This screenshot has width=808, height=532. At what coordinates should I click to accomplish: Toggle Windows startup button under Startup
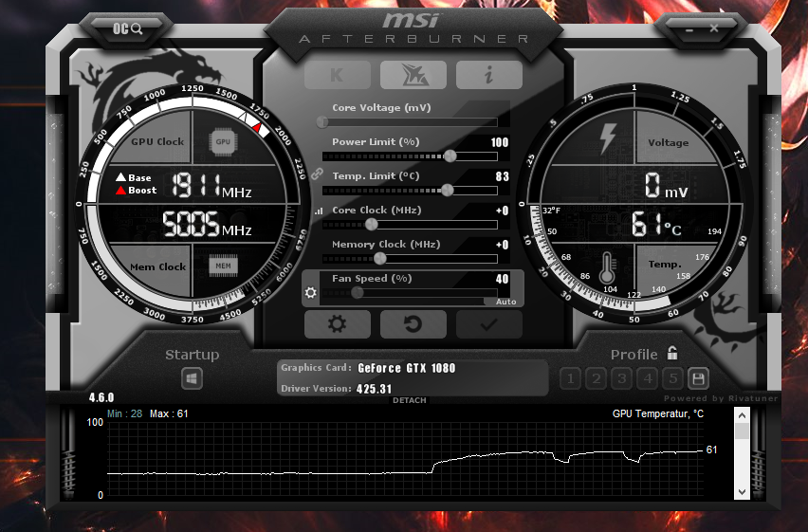click(x=192, y=379)
